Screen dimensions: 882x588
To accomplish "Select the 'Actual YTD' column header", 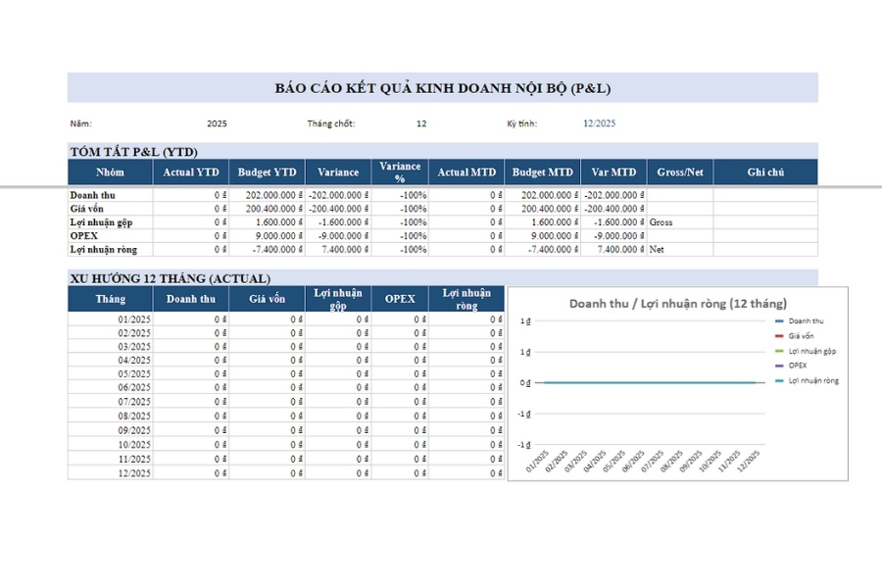I will (191, 172).
